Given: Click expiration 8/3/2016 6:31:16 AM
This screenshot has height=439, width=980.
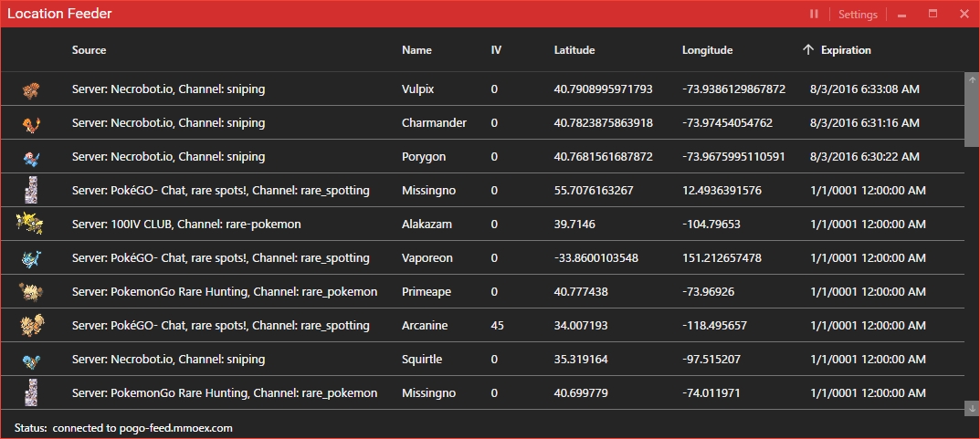Looking at the screenshot, I should point(864,123).
